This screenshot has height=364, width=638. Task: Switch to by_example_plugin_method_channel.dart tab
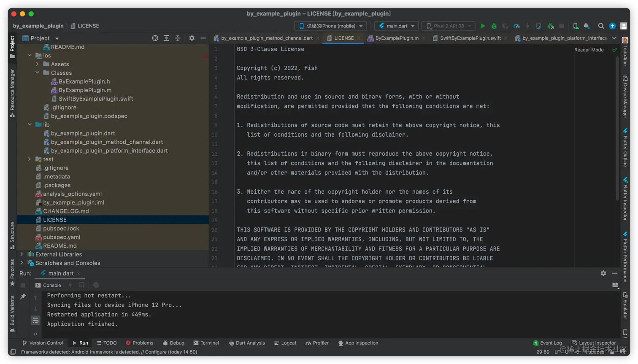(266, 38)
